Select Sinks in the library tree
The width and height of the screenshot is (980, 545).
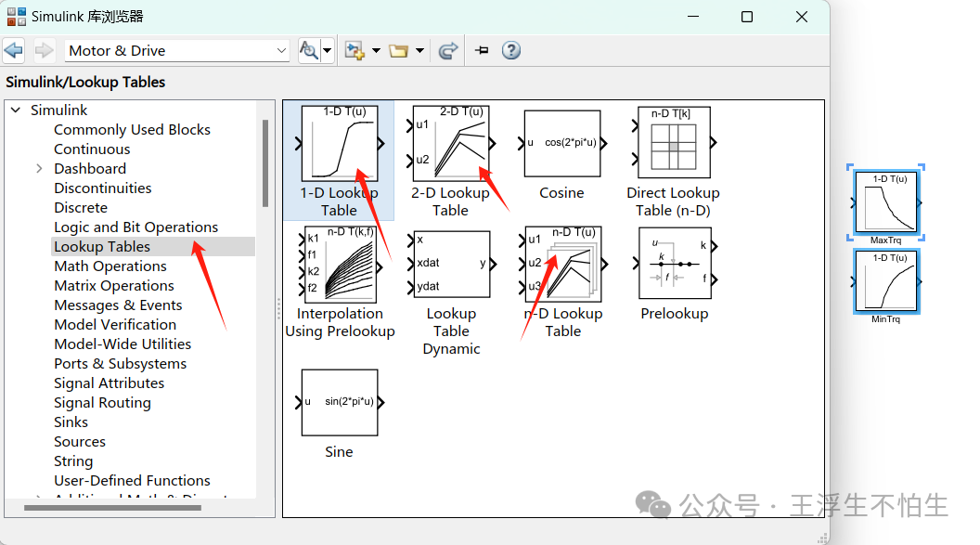coord(71,422)
